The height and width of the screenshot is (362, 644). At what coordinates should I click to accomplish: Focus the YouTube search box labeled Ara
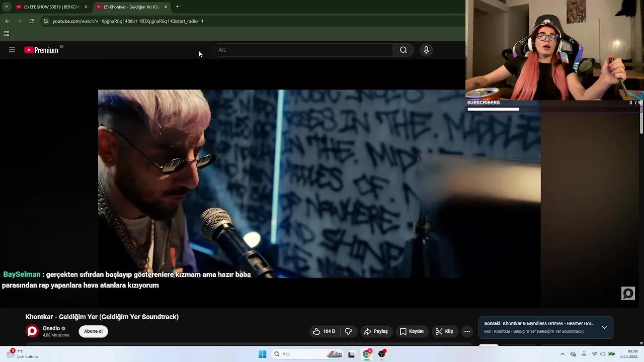(303, 50)
